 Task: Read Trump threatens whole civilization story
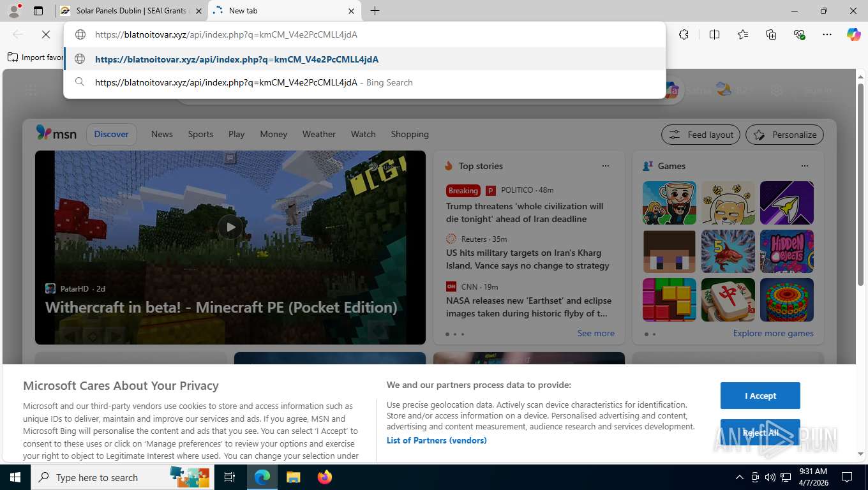525,212
